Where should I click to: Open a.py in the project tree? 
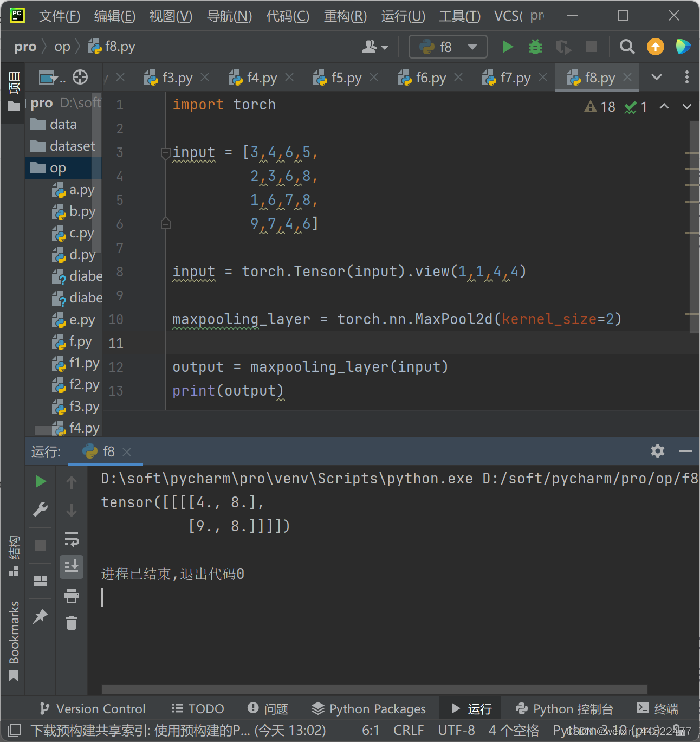[73, 190]
